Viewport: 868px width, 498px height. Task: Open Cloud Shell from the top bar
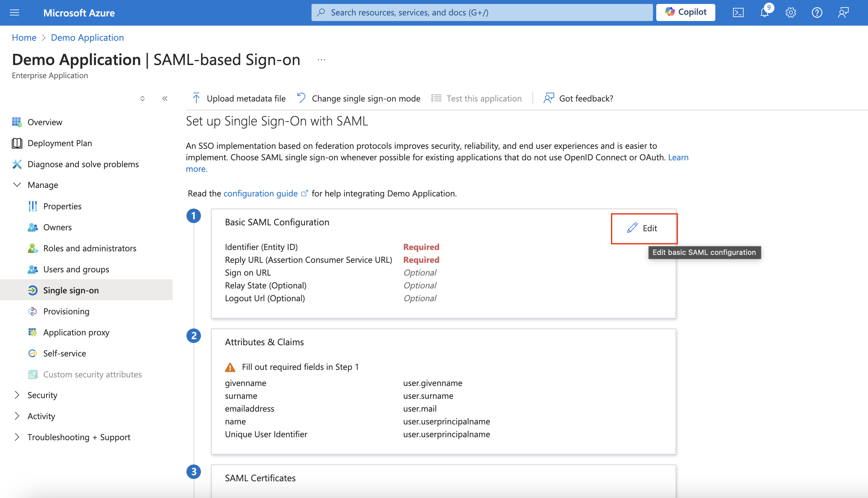(738, 13)
